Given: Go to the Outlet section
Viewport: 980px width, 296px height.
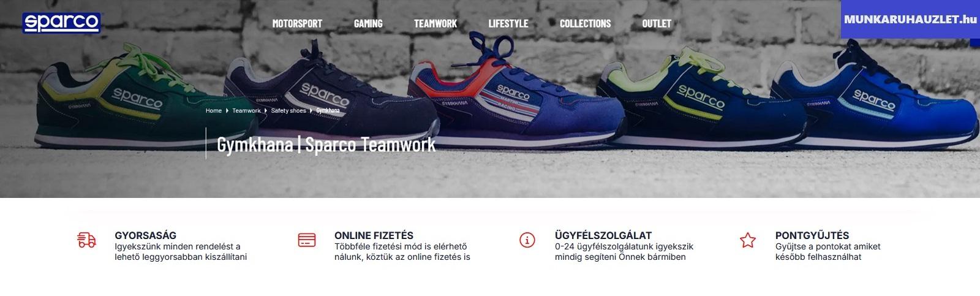Looking at the screenshot, I should pyautogui.click(x=657, y=23).
